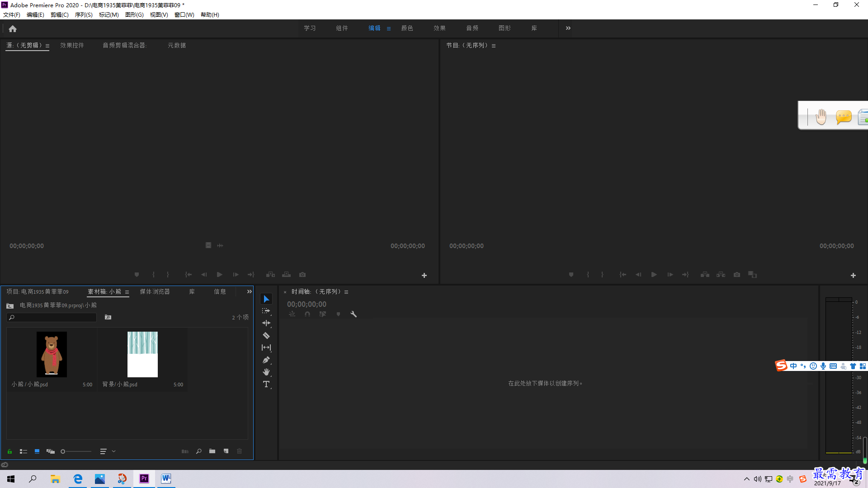868x488 pixels.
Task: Open 序列(S) menu
Action: pos(84,15)
